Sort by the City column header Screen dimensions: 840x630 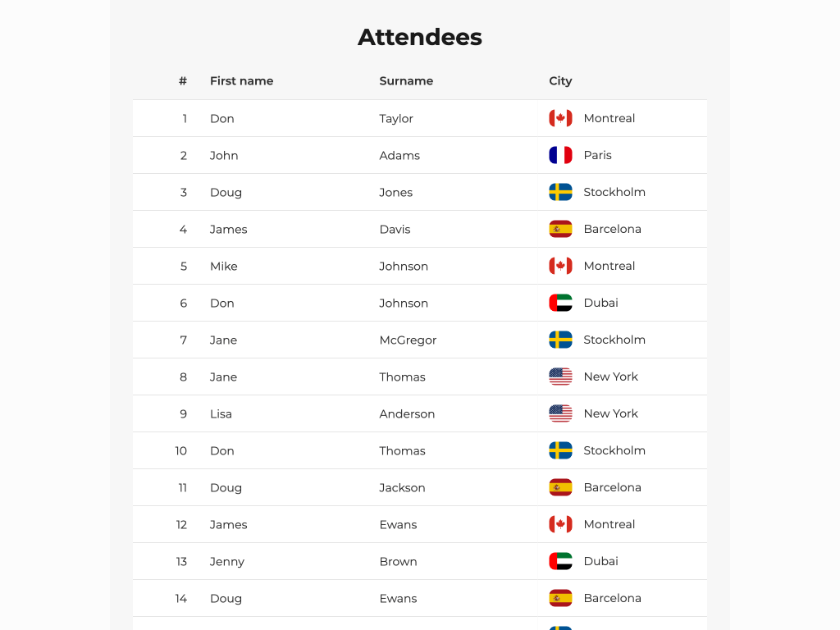(560, 81)
